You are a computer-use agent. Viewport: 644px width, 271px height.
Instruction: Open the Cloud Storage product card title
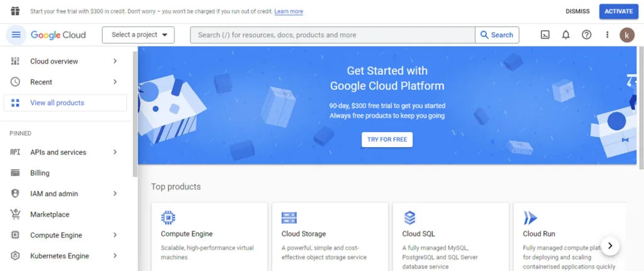[304, 234]
